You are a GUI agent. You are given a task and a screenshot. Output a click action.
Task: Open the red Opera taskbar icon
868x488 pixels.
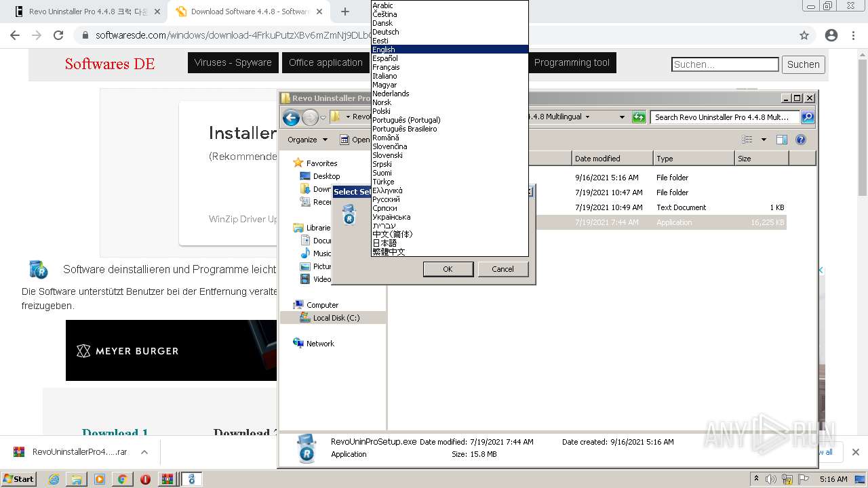pos(145,479)
